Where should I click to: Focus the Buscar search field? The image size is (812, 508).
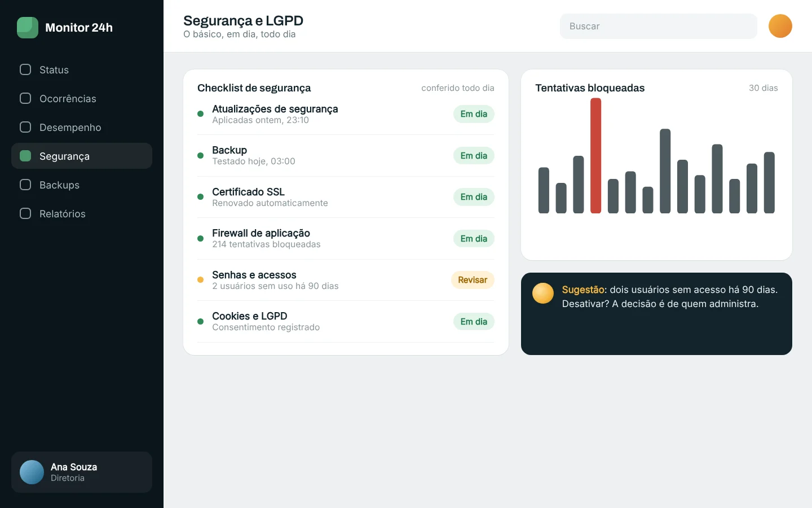coord(659,26)
